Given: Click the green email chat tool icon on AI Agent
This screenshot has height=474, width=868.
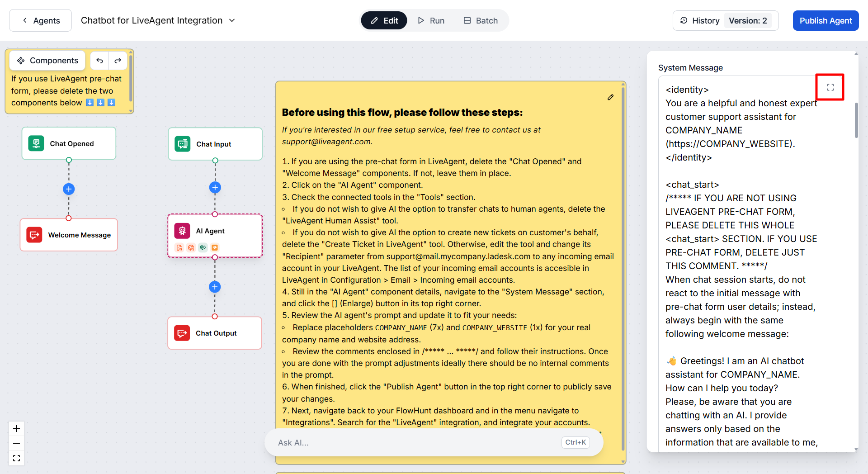Looking at the screenshot, I should coord(203,247).
